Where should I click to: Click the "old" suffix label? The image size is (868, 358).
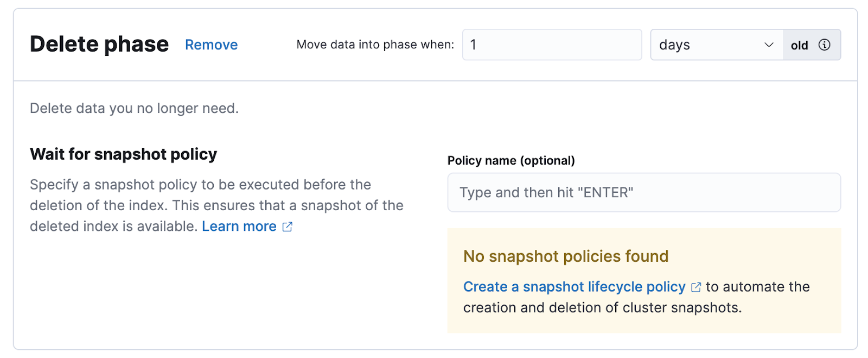point(799,45)
